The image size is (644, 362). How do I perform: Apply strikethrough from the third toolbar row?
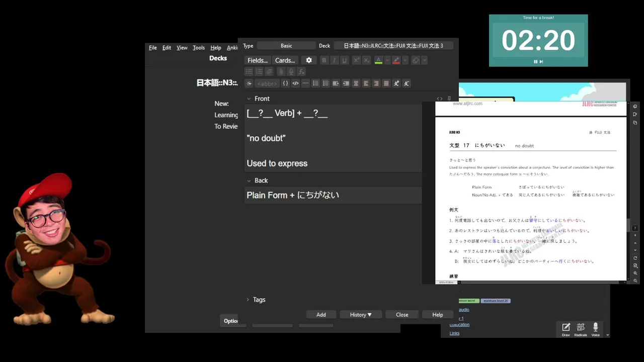249,83
